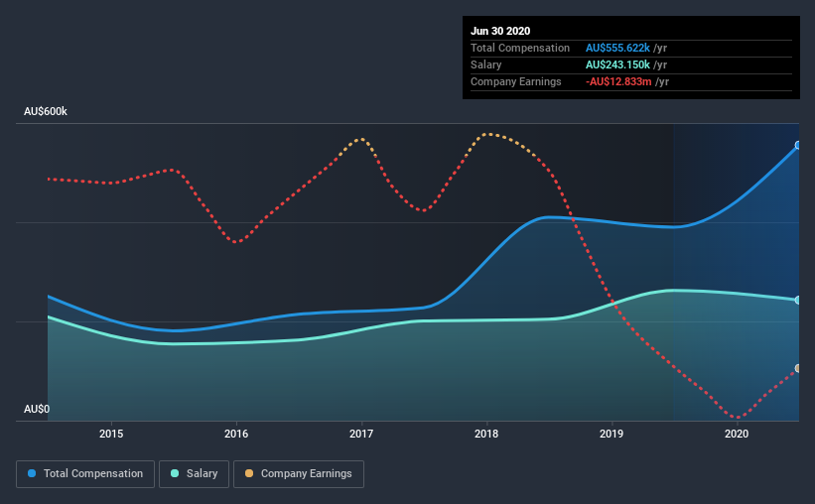Click the orange Company Earnings legend dot

(x=249, y=473)
